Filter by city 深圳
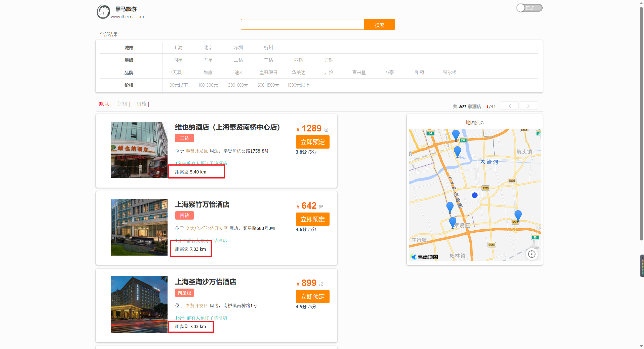The width and height of the screenshot is (644, 349). pos(238,47)
